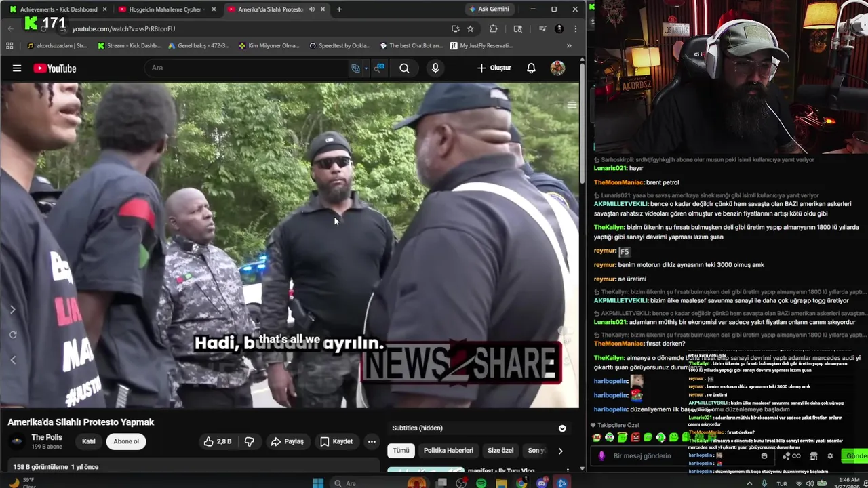
Task: Send the chat message with Gönder
Action: [x=856, y=455]
